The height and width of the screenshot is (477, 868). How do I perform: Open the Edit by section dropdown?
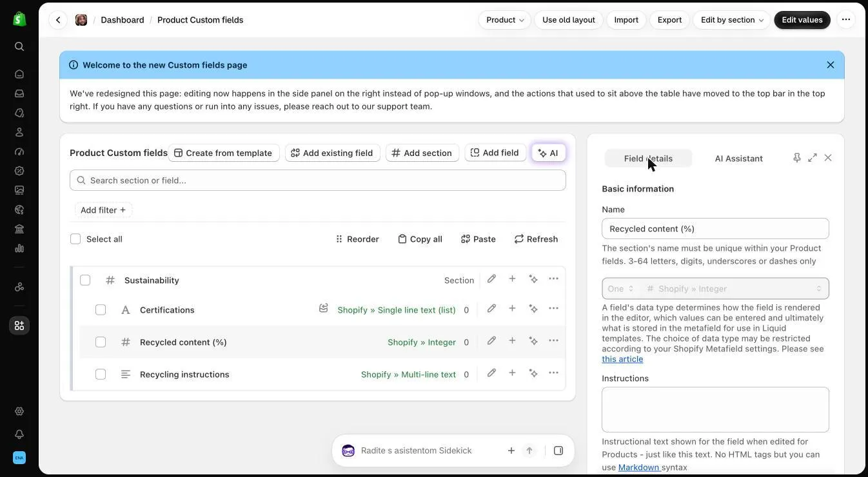click(x=732, y=20)
